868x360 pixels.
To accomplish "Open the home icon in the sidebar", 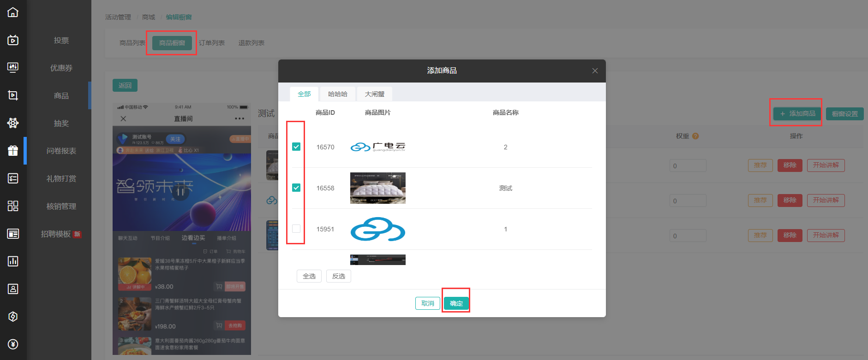I will coord(13,12).
